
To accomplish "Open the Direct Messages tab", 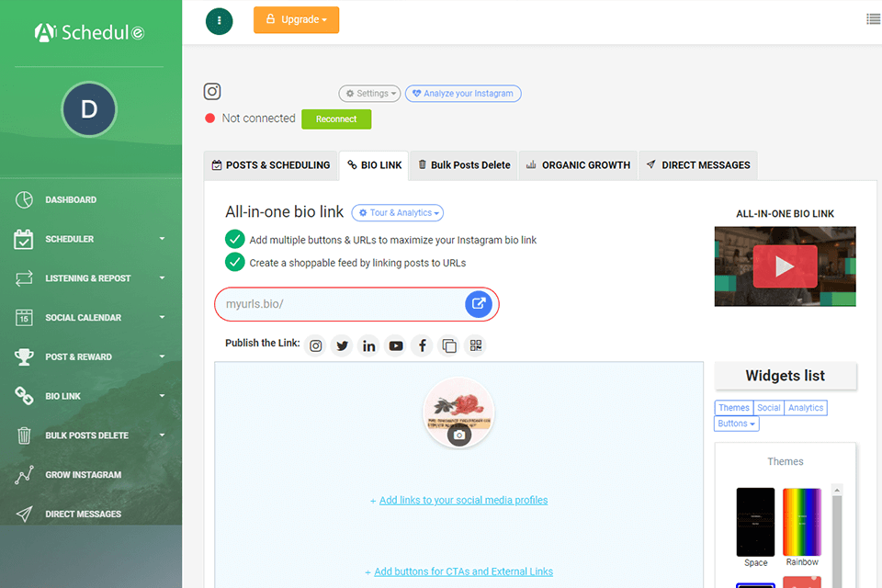I will [698, 165].
